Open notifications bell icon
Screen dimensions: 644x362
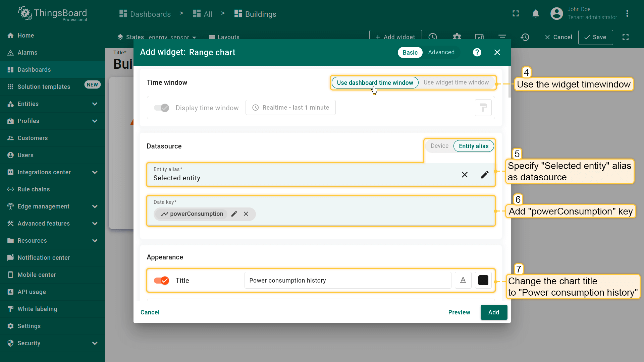536,14
